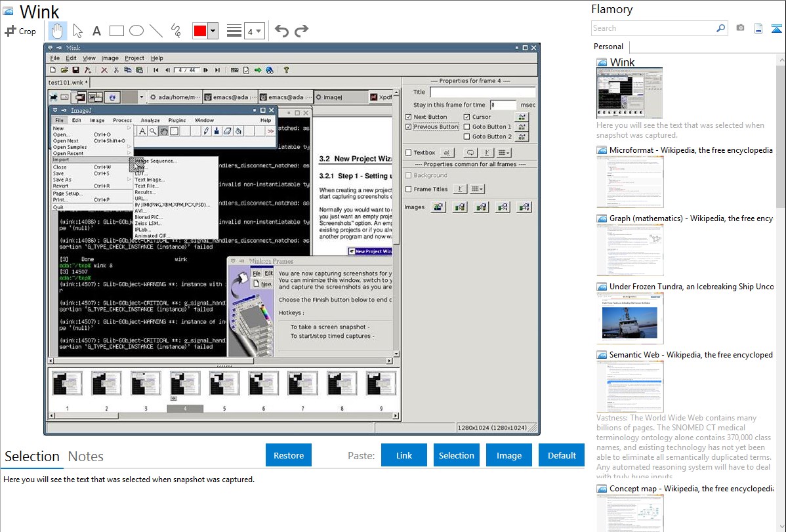This screenshot has width=786, height=532.
Task: Pick the ellipse shape tool
Action: [x=136, y=31]
